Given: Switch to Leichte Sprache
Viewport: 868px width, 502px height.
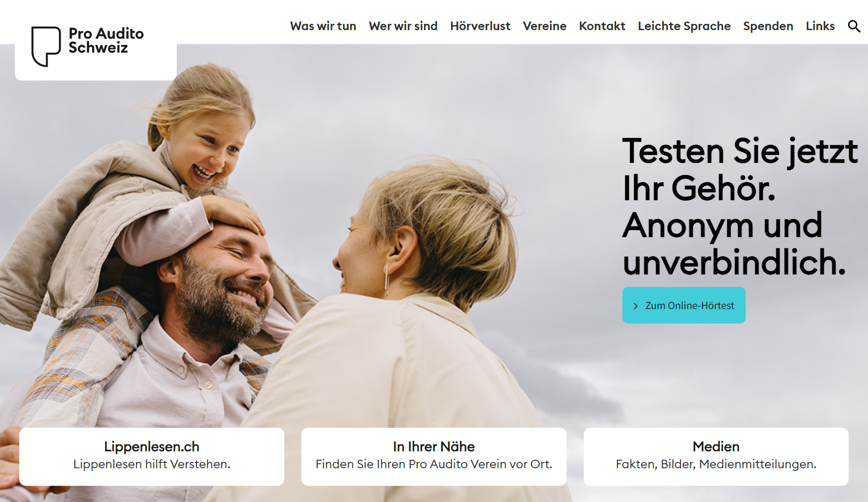Looking at the screenshot, I should coord(684,27).
